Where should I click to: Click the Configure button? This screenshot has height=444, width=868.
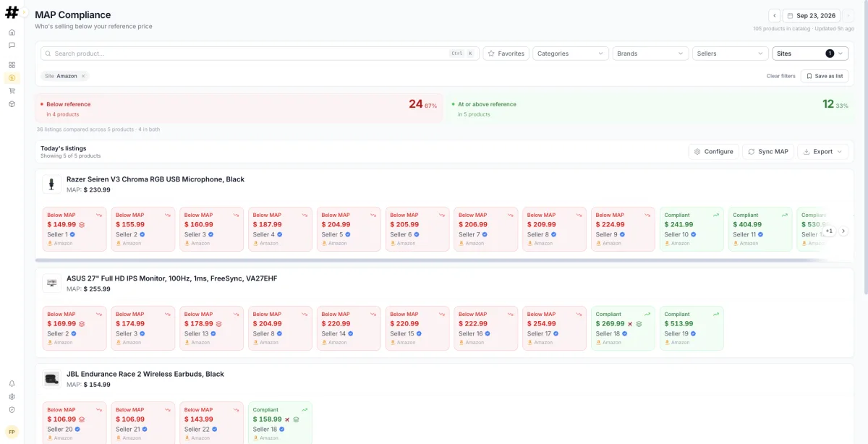(x=714, y=152)
